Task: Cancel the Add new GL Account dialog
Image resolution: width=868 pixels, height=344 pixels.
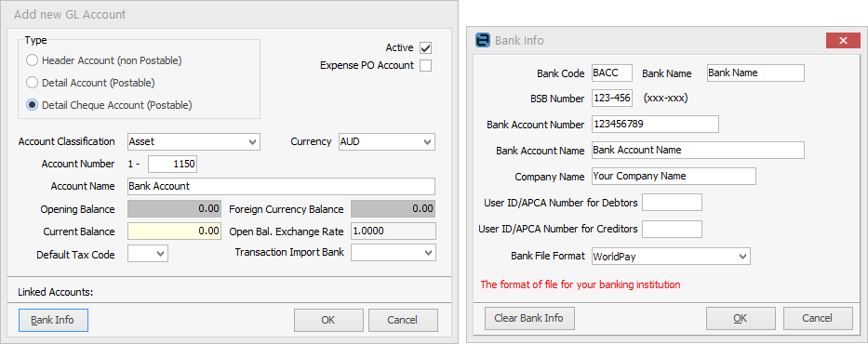Action: (x=403, y=320)
